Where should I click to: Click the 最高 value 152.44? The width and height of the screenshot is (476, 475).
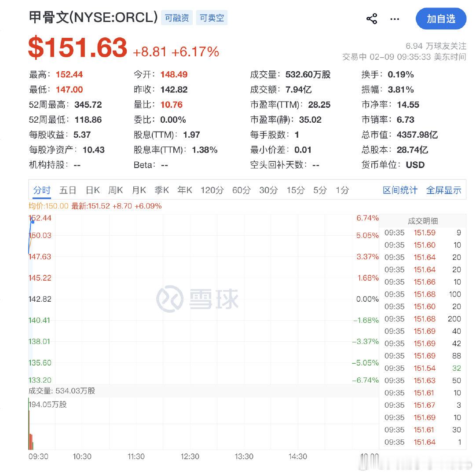click(x=69, y=75)
